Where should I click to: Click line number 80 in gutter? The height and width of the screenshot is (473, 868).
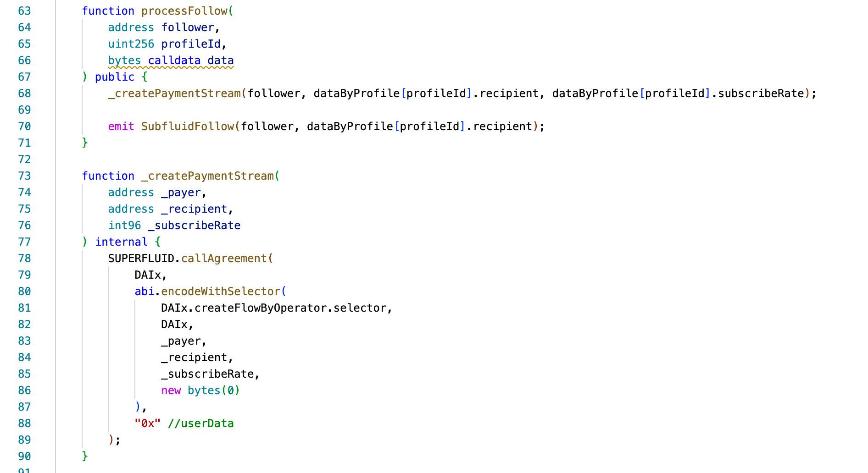pyautogui.click(x=24, y=291)
